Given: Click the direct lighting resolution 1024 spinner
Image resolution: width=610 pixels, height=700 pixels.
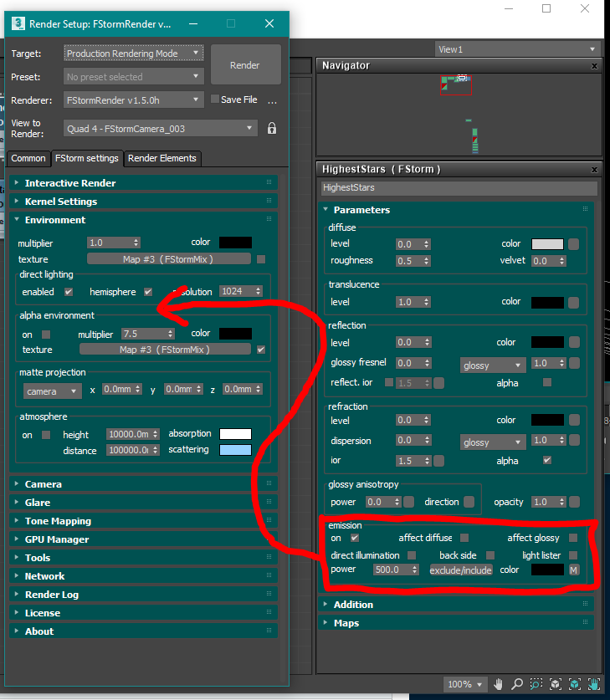Looking at the screenshot, I should 258,291.
